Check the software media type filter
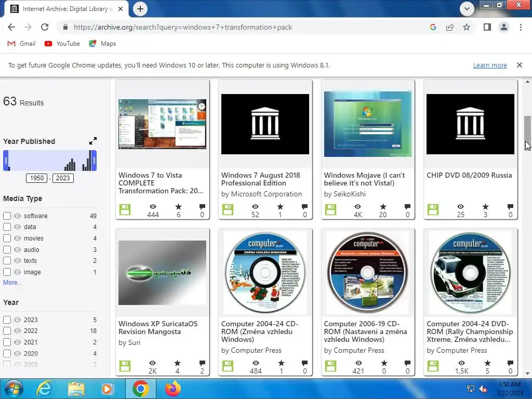Image resolution: width=532 pixels, height=399 pixels. [7, 216]
